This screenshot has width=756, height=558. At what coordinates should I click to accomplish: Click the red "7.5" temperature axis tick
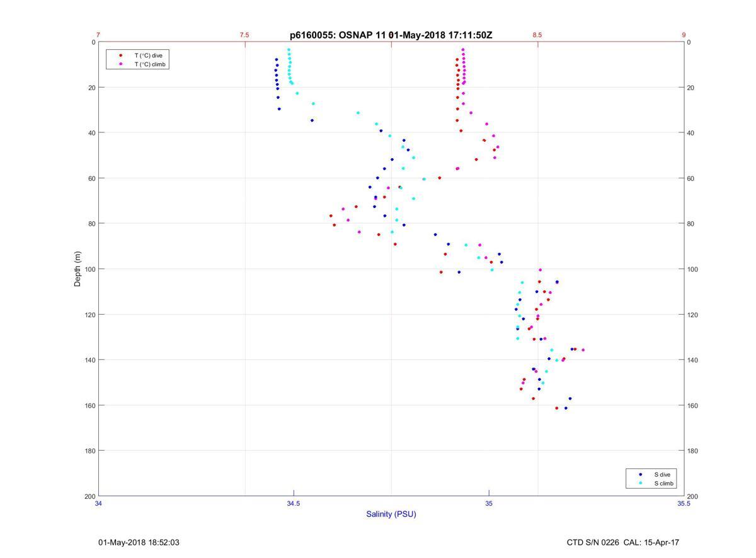click(x=244, y=35)
